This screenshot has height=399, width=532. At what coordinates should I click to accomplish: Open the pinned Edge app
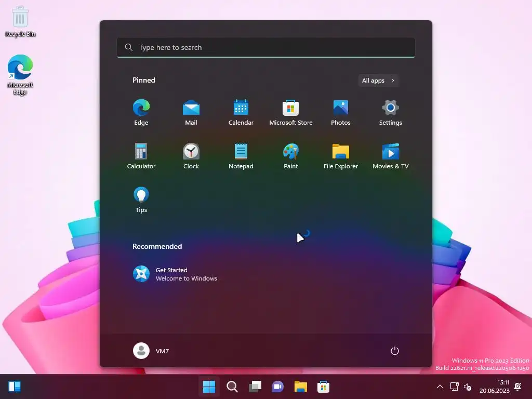pyautogui.click(x=141, y=113)
